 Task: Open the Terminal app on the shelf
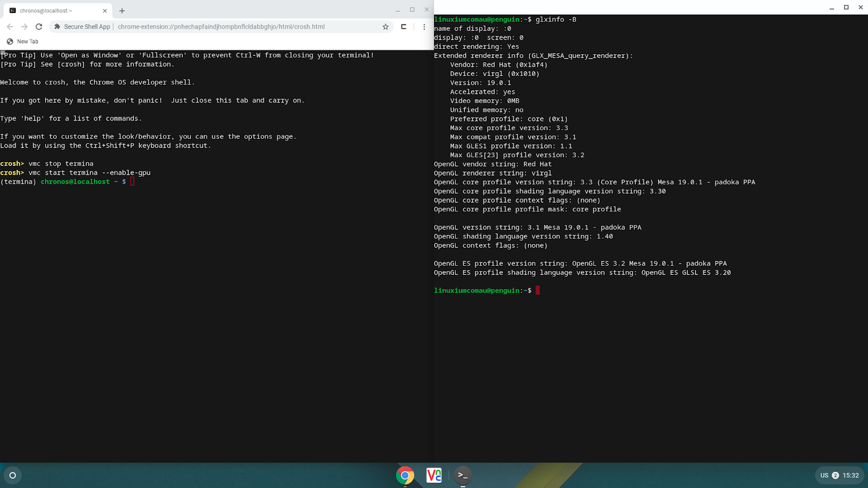tap(463, 476)
